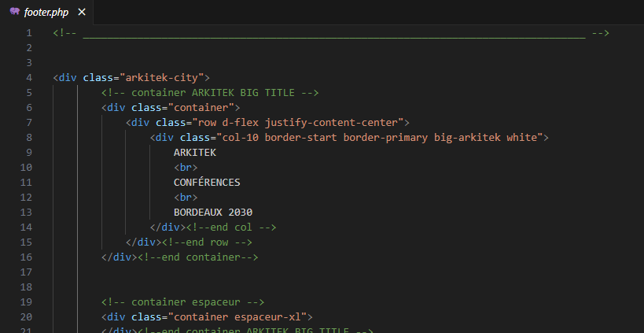Select line number 13 in the gutter

27,213
